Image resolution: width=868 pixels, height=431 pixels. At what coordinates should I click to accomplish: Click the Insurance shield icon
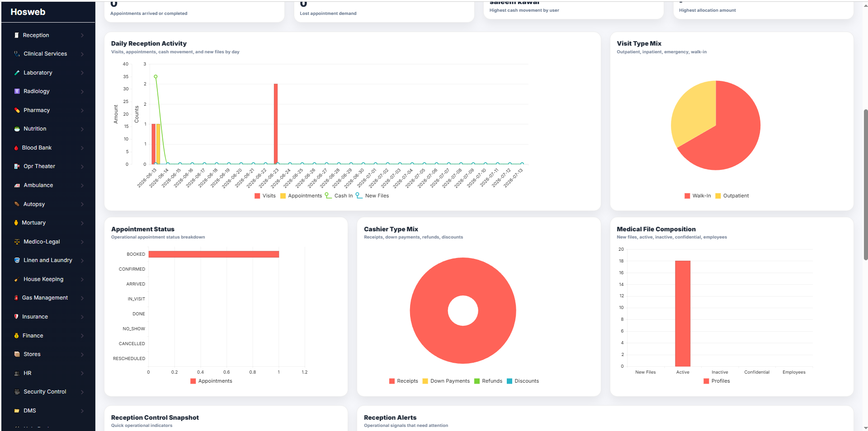point(16,317)
